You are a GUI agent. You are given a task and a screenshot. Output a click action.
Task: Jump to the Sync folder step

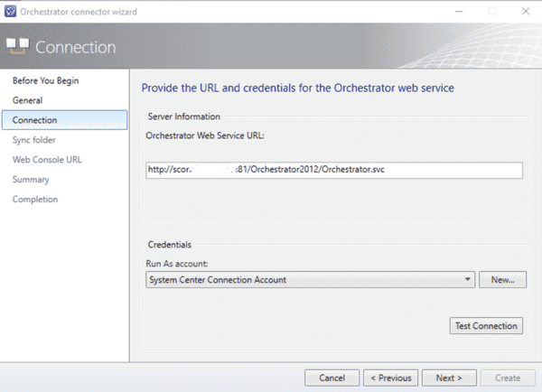[34, 140]
